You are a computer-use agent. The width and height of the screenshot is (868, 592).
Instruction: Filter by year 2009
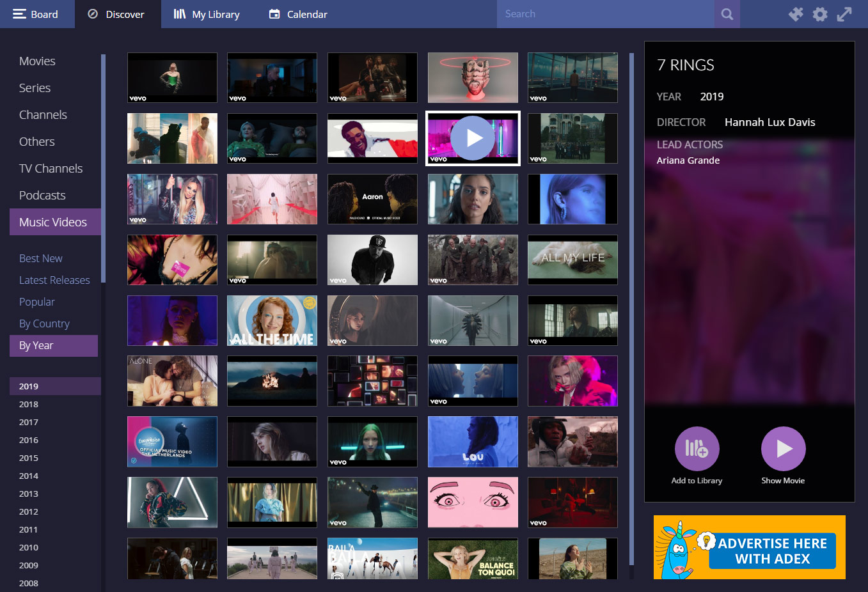pos(55,565)
